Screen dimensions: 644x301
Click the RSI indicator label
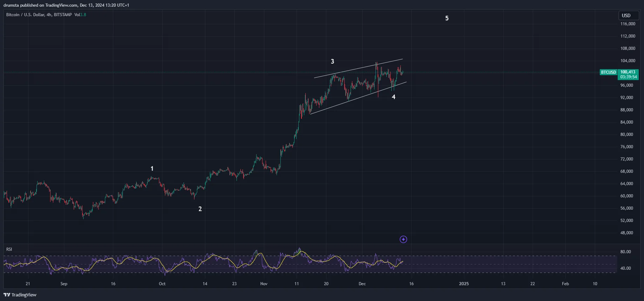pos(9,249)
